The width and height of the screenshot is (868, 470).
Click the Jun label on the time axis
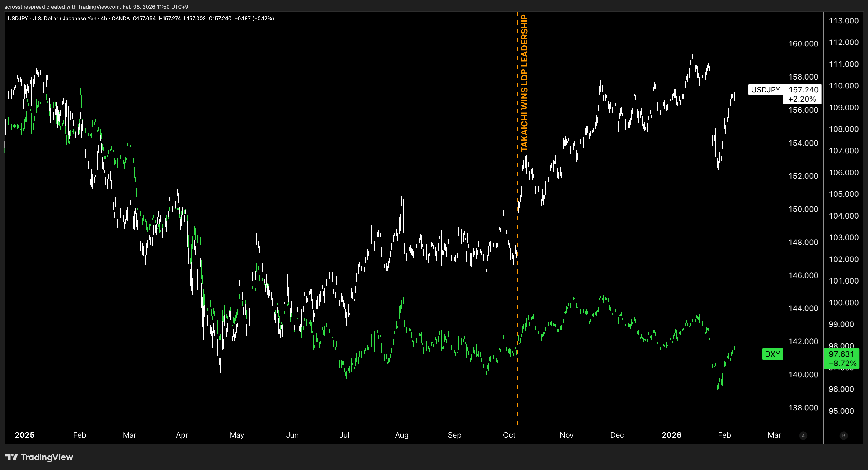[292, 435]
